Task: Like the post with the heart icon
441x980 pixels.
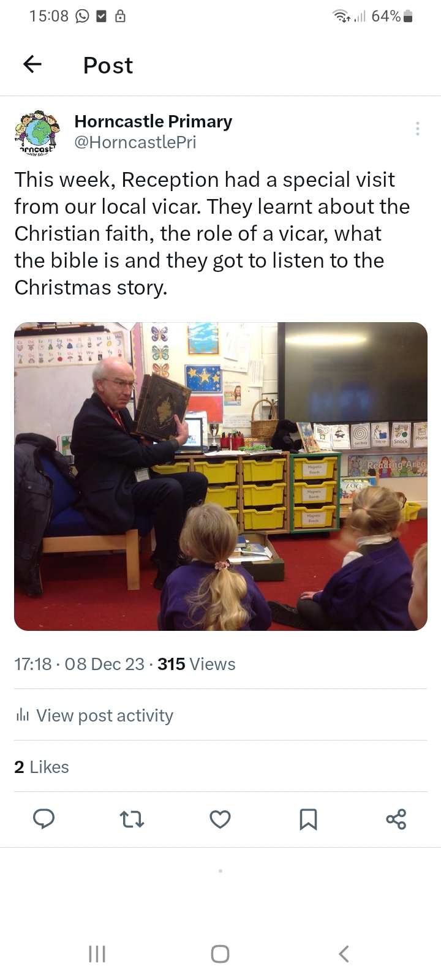Action: [x=220, y=819]
